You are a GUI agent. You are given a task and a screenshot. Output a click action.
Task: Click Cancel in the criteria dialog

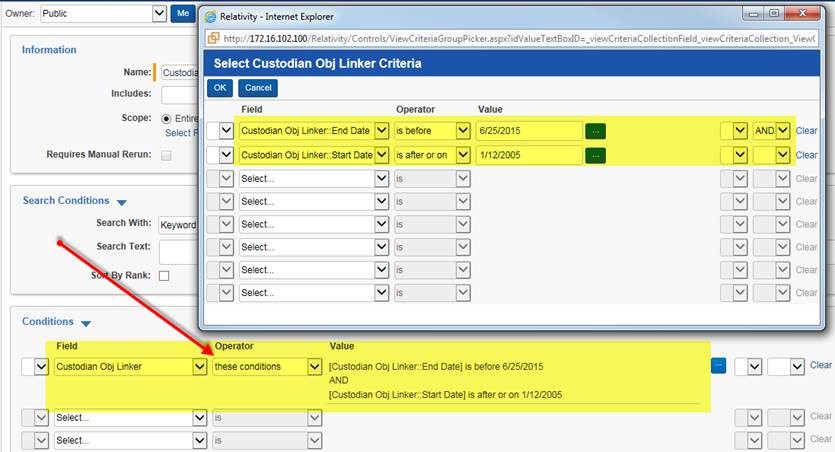(x=258, y=88)
